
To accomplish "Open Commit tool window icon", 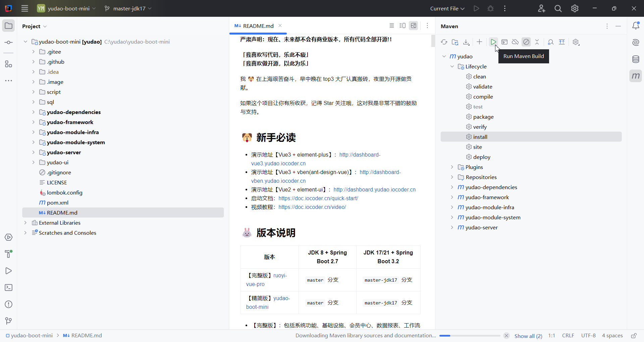I will (x=8, y=43).
